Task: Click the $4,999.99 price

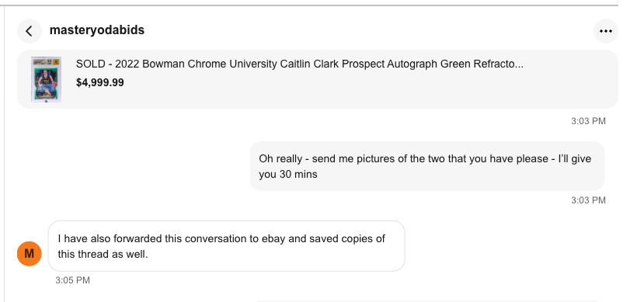Action: pyautogui.click(x=99, y=82)
